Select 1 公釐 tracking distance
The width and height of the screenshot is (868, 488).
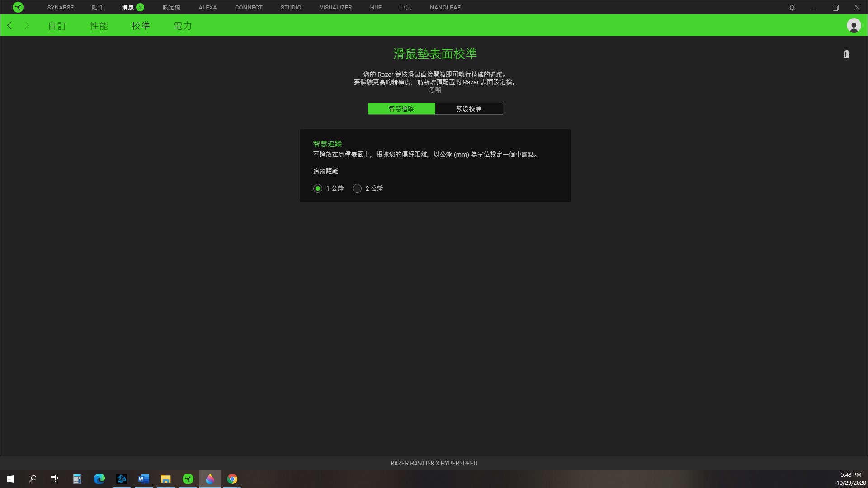318,188
